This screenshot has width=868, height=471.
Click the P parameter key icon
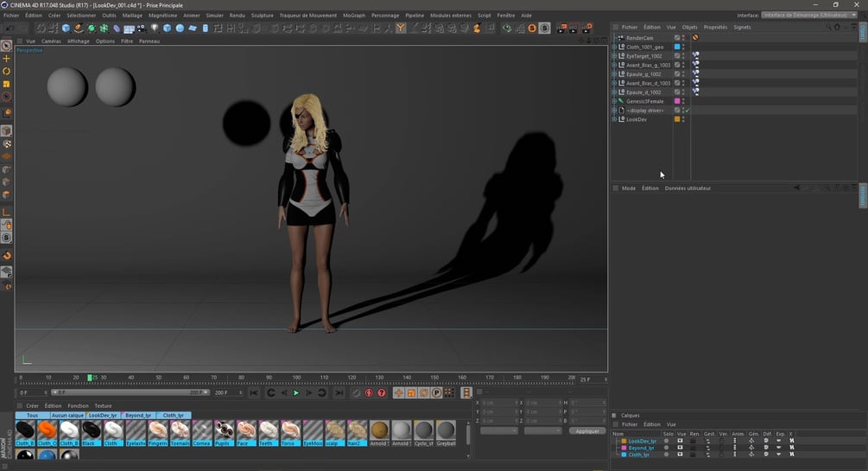[437, 393]
